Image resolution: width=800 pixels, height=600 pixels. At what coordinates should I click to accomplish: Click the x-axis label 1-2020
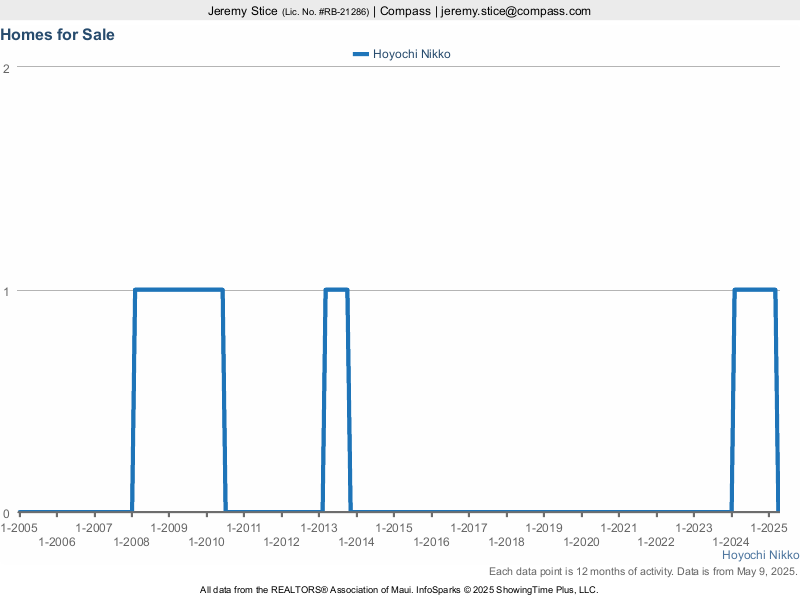pyautogui.click(x=582, y=542)
